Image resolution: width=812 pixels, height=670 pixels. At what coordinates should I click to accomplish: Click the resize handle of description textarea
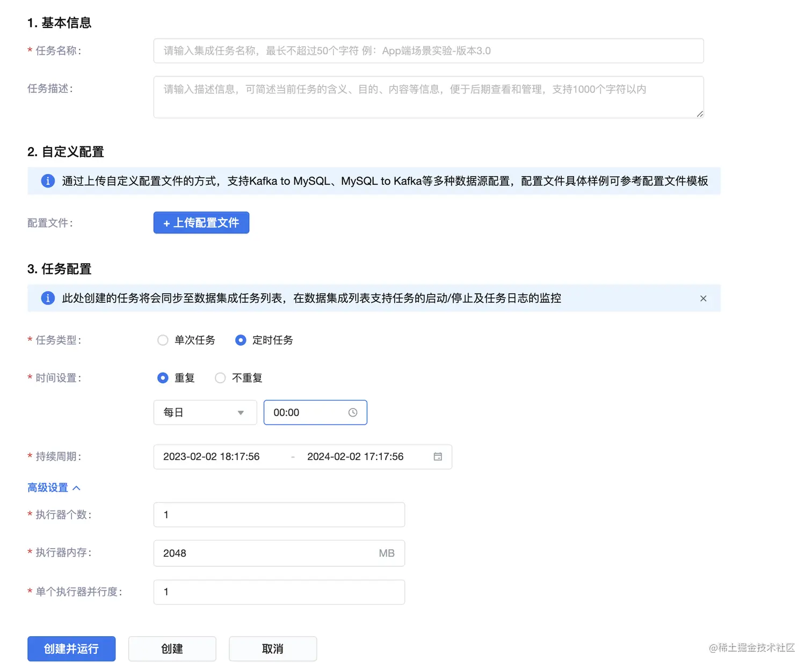(x=700, y=114)
